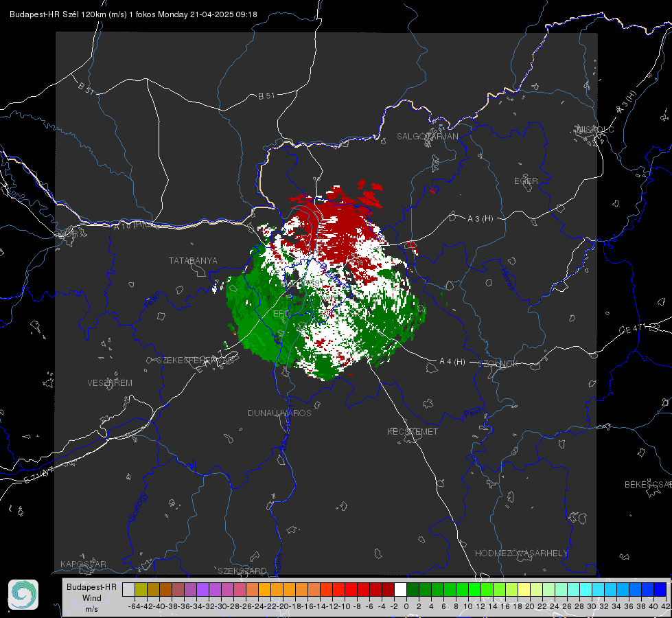Click the BÉKÉSCSABA city label
This screenshot has width=672, height=618.
pyautogui.click(x=648, y=485)
